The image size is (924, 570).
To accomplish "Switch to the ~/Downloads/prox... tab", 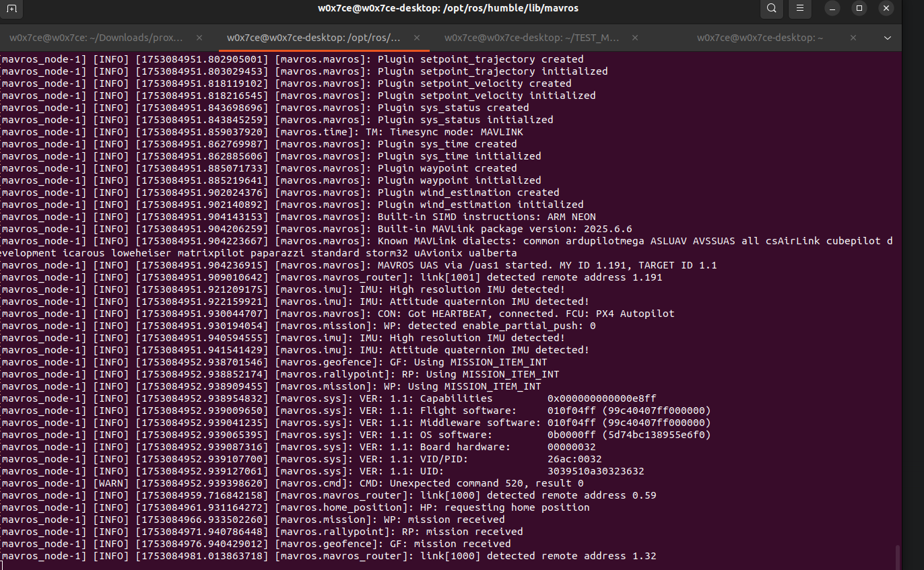I will [96, 38].
